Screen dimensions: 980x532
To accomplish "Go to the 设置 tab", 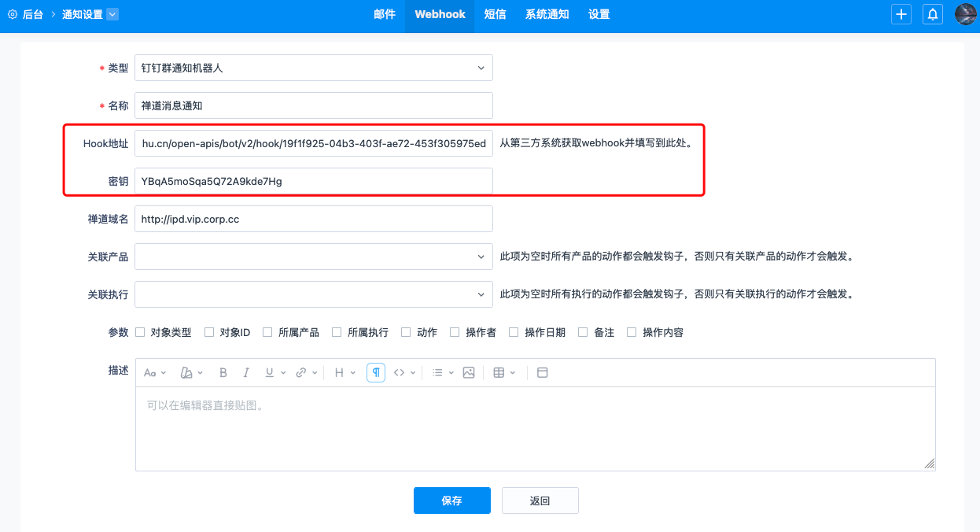I will (x=599, y=14).
